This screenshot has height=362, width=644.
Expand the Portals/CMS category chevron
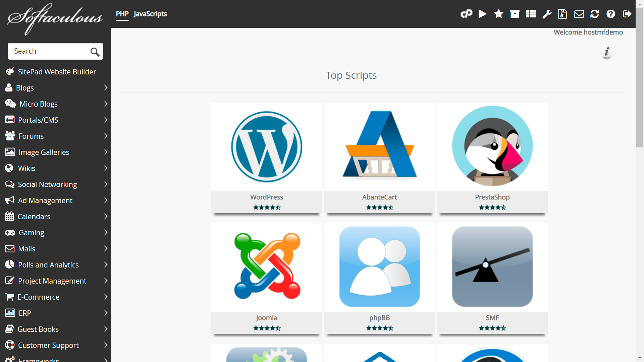(106, 120)
